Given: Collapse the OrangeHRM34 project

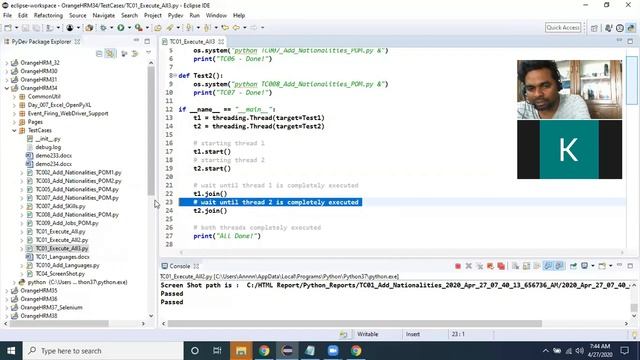Looking at the screenshot, I should pyautogui.click(x=7, y=88).
